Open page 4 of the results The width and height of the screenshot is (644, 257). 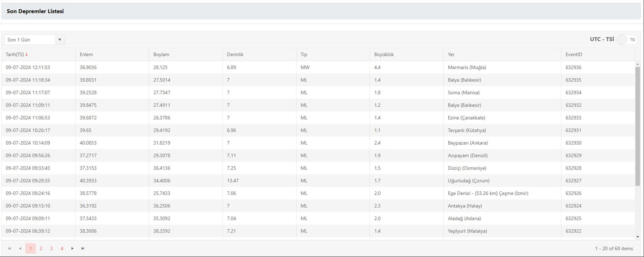[x=62, y=248]
